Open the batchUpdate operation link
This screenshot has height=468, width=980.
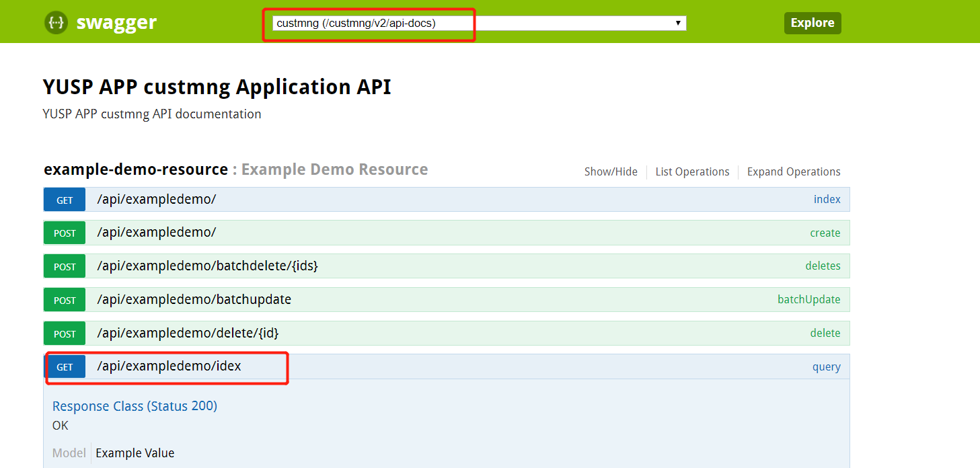[x=808, y=299]
